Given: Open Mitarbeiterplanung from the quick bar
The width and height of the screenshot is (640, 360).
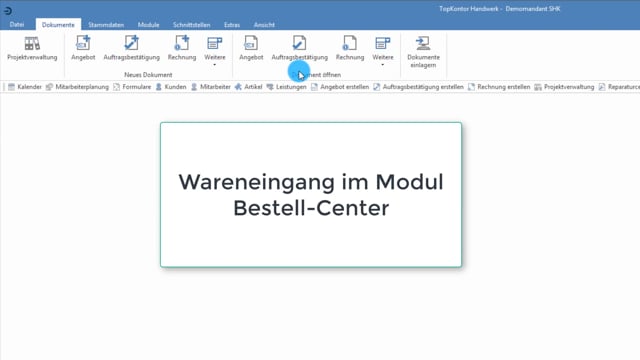Looking at the screenshot, I should pos(78,87).
